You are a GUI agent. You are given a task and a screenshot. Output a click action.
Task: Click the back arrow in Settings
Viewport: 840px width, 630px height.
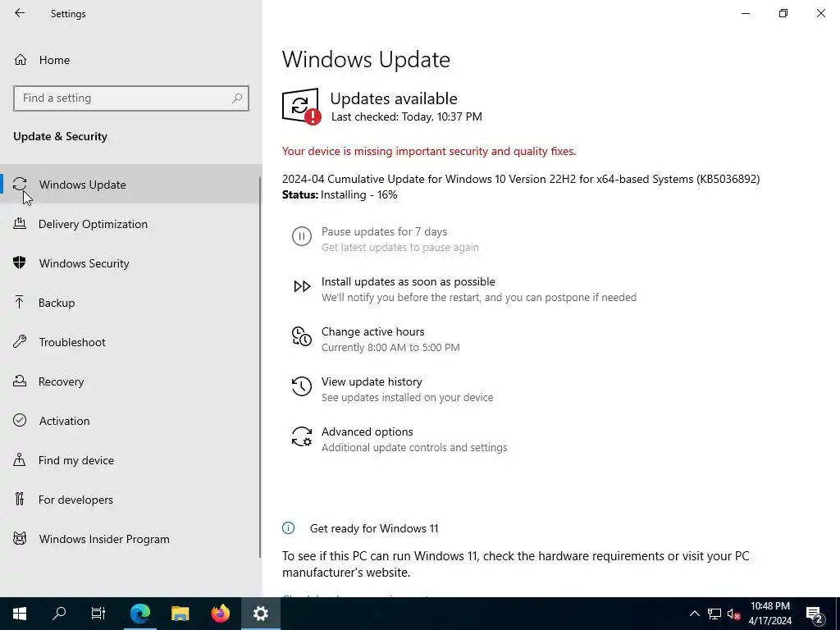(20, 13)
